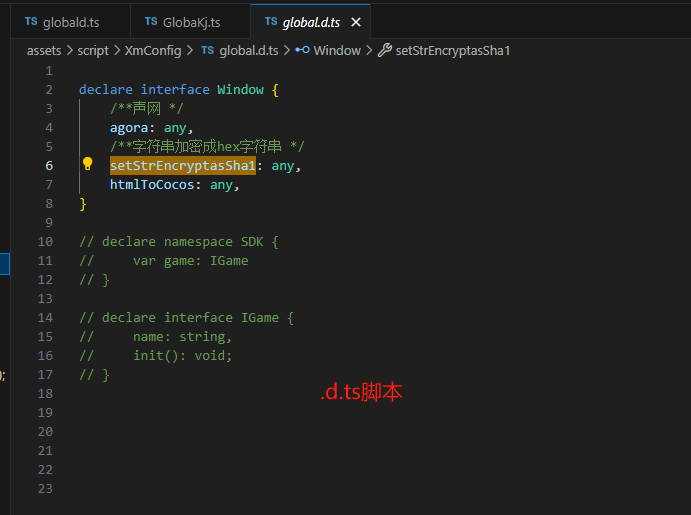Click the TS icon on globald.ts tab

click(x=31, y=22)
